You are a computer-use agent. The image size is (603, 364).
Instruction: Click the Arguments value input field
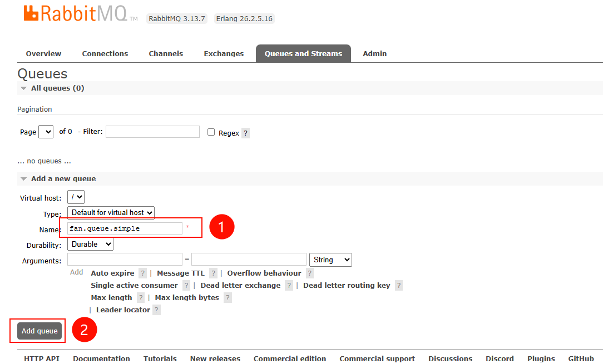point(249,260)
